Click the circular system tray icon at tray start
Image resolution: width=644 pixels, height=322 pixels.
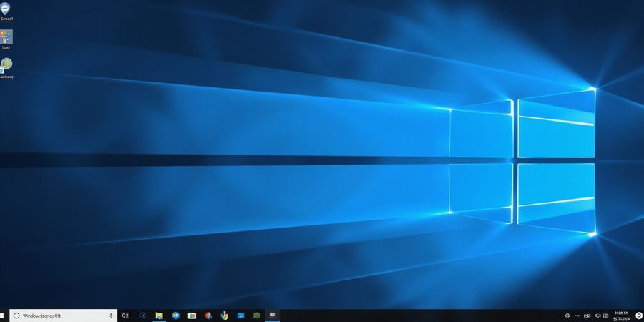click(567, 316)
